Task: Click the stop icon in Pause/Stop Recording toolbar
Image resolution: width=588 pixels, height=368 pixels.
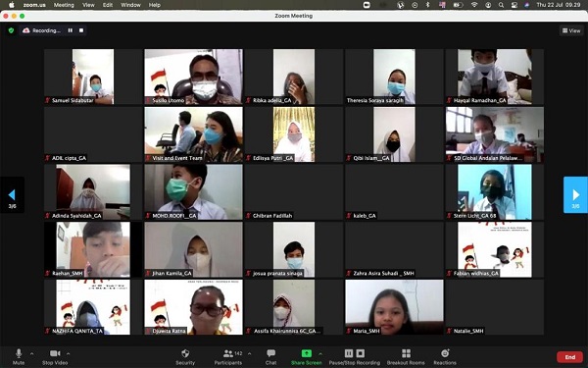Action: [x=360, y=353]
